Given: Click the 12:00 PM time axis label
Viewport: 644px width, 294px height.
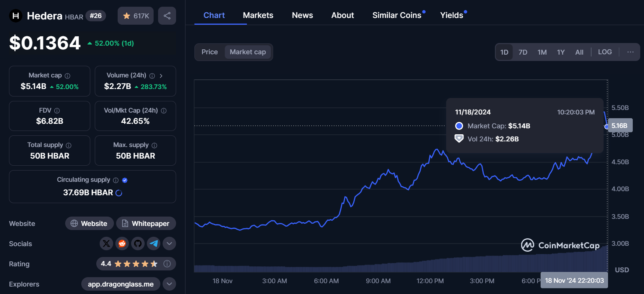Looking at the screenshot, I should tap(430, 281).
